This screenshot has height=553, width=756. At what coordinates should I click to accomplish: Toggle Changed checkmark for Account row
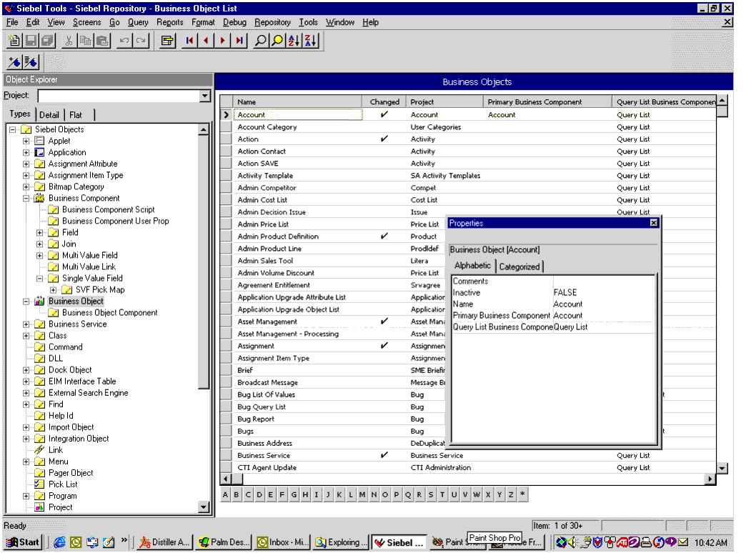click(x=384, y=115)
